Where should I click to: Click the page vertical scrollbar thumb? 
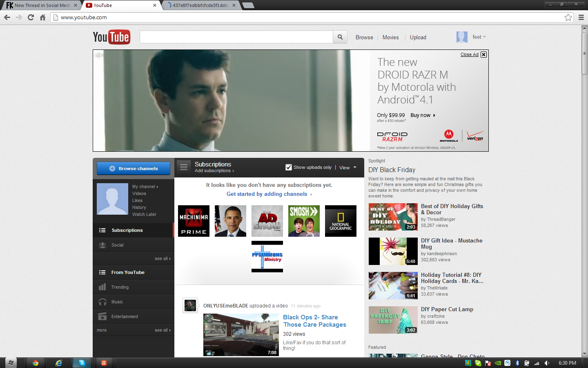[x=584, y=53]
